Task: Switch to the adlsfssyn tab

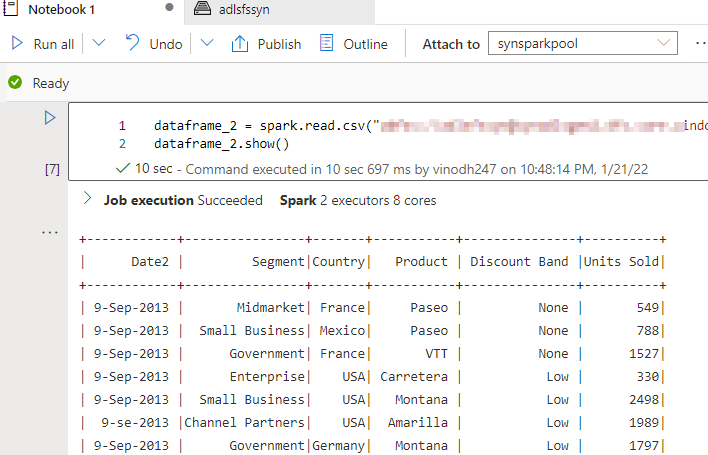Action: click(x=244, y=10)
